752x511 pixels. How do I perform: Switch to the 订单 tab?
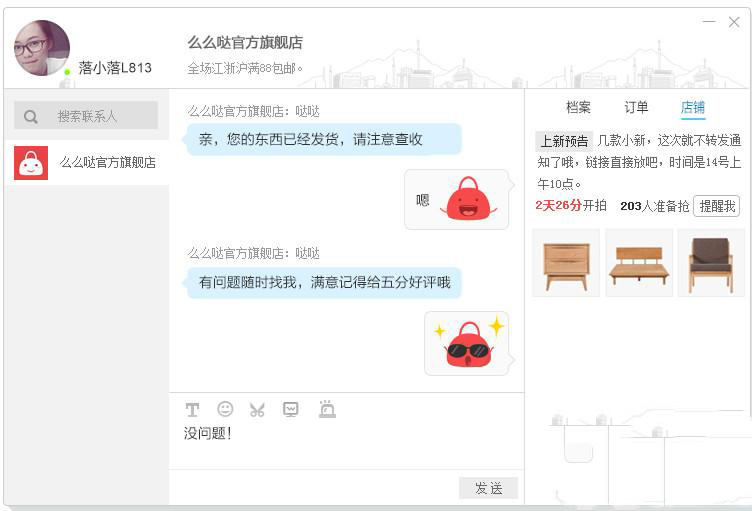(x=636, y=107)
